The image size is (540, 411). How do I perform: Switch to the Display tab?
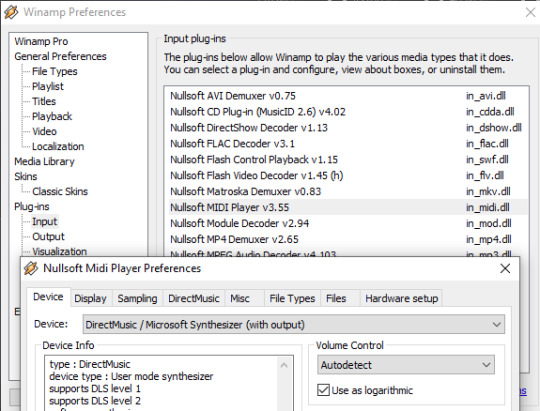pos(91,298)
